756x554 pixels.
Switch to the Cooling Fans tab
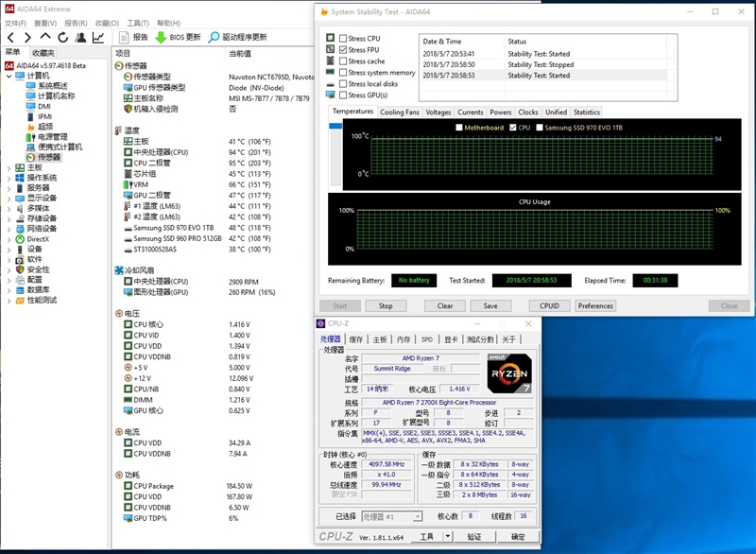click(x=400, y=113)
